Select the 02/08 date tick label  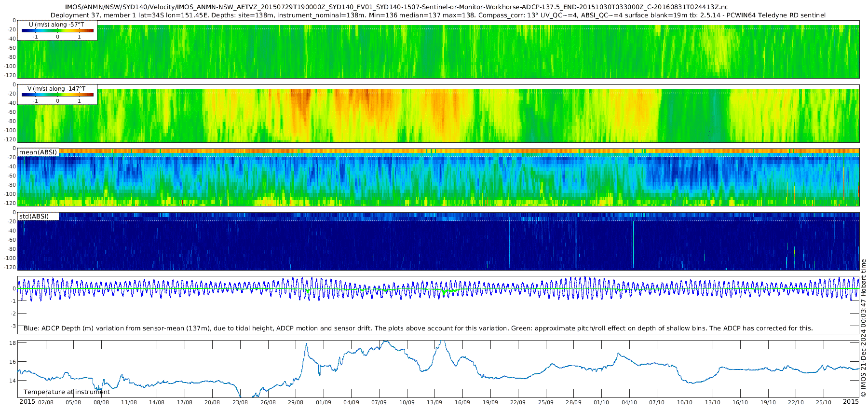[x=45, y=402]
